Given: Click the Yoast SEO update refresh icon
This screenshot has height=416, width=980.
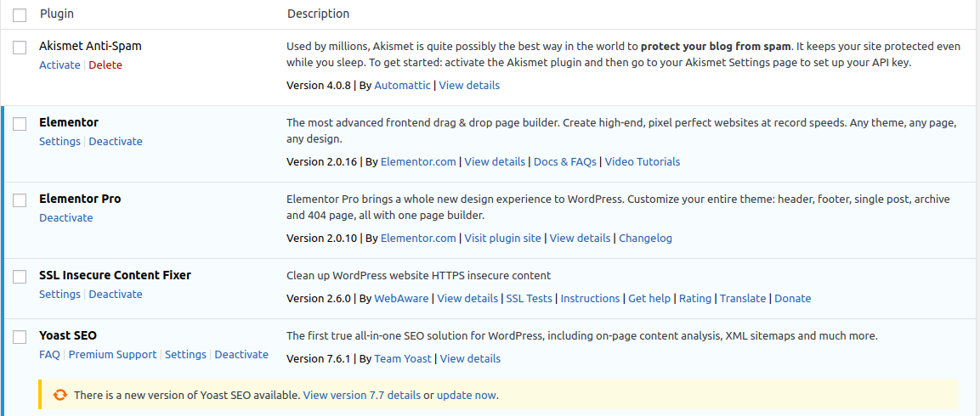Looking at the screenshot, I should [60, 395].
